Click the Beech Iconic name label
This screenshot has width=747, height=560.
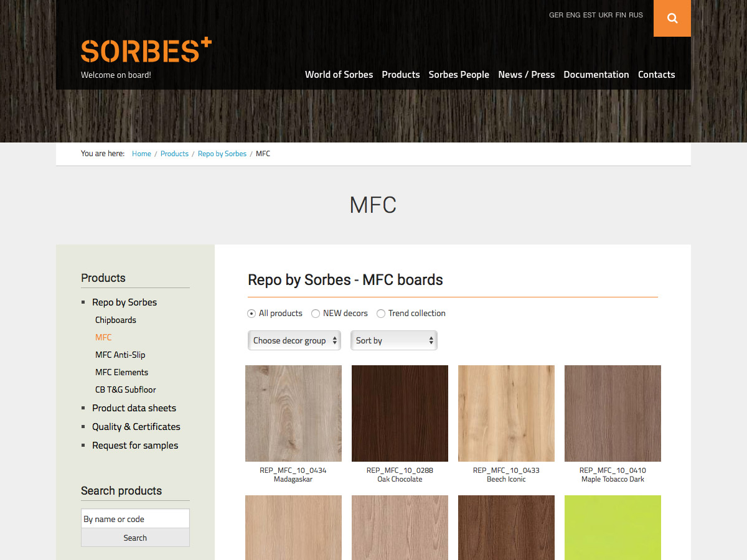click(506, 479)
